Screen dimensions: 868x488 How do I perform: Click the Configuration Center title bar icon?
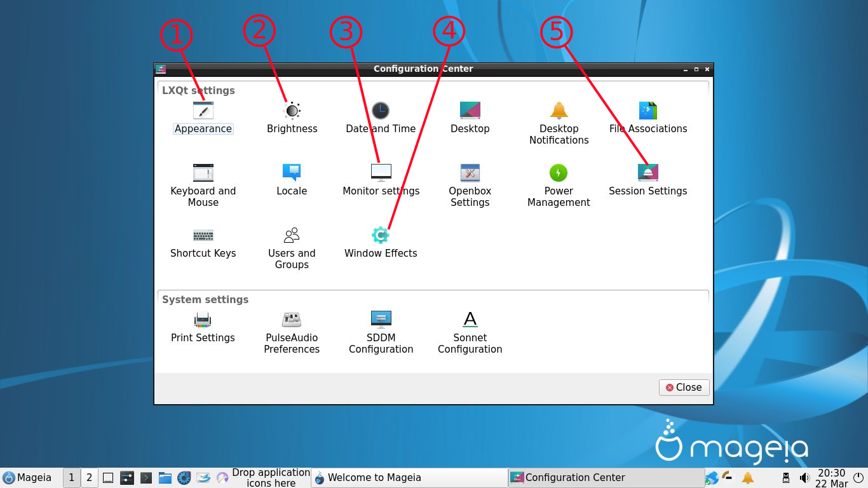(161, 69)
